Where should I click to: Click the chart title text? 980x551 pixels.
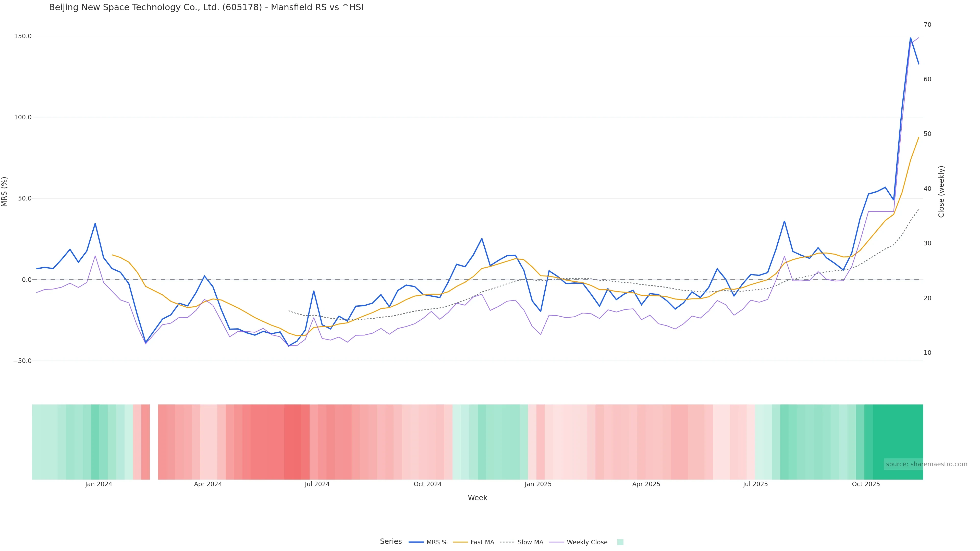tap(206, 8)
